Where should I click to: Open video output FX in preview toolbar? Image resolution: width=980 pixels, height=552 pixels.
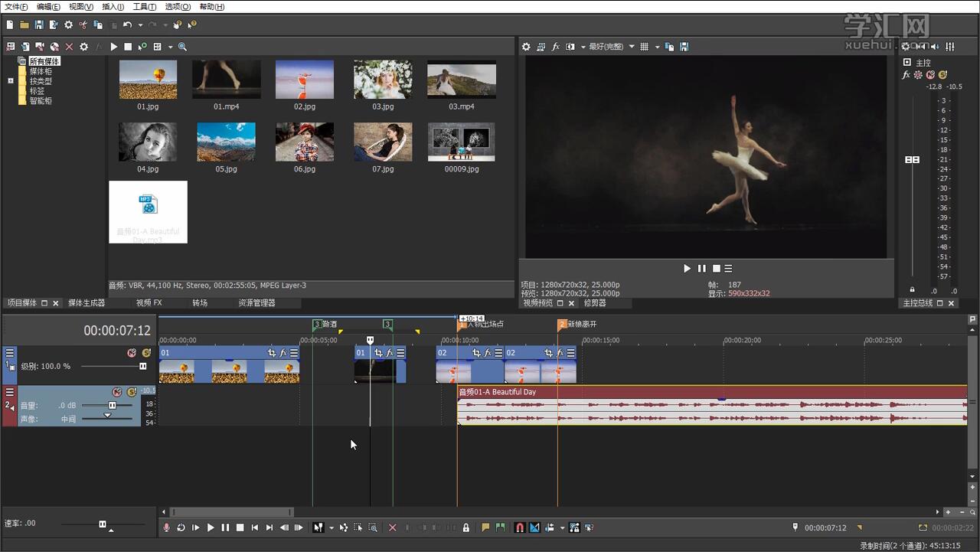(556, 47)
